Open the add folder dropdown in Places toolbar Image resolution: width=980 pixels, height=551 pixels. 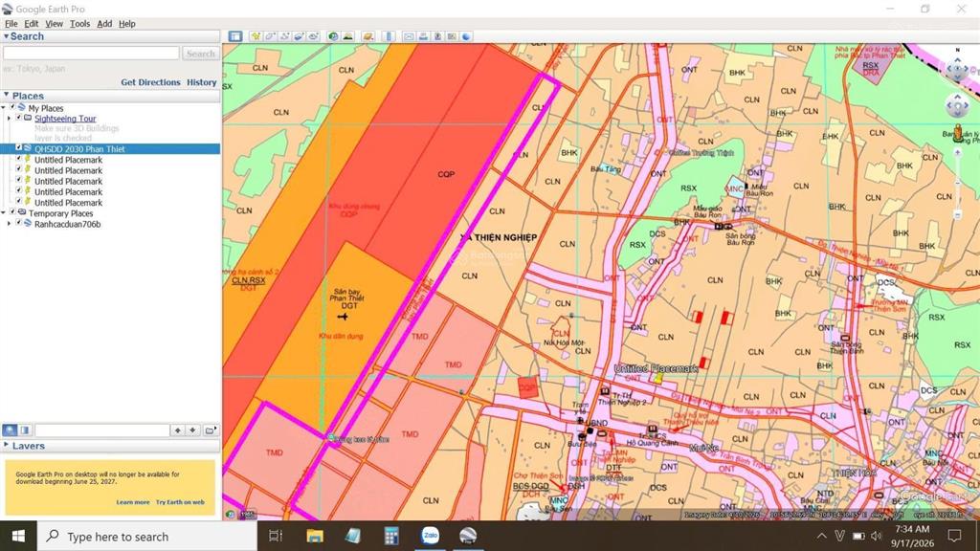(x=210, y=430)
